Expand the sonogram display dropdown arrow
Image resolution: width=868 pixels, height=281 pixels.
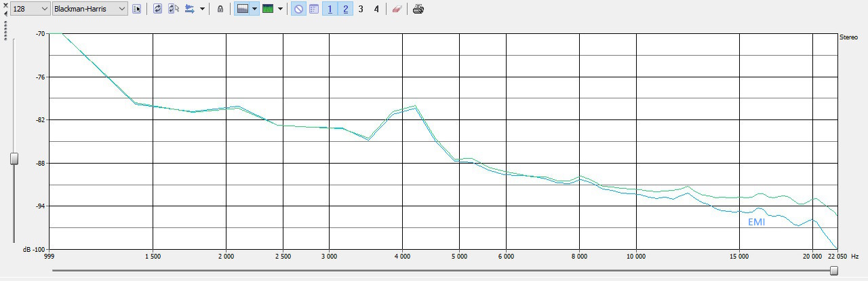point(280,10)
